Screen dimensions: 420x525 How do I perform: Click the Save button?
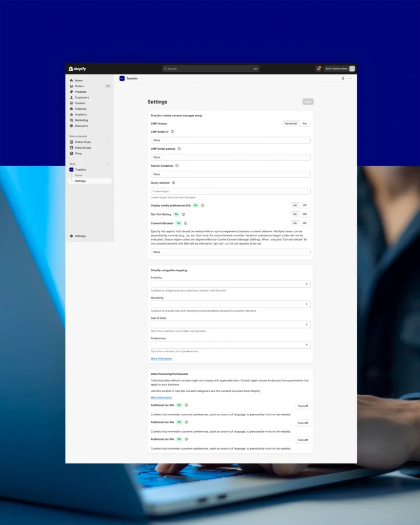pyautogui.click(x=308, y=102)
